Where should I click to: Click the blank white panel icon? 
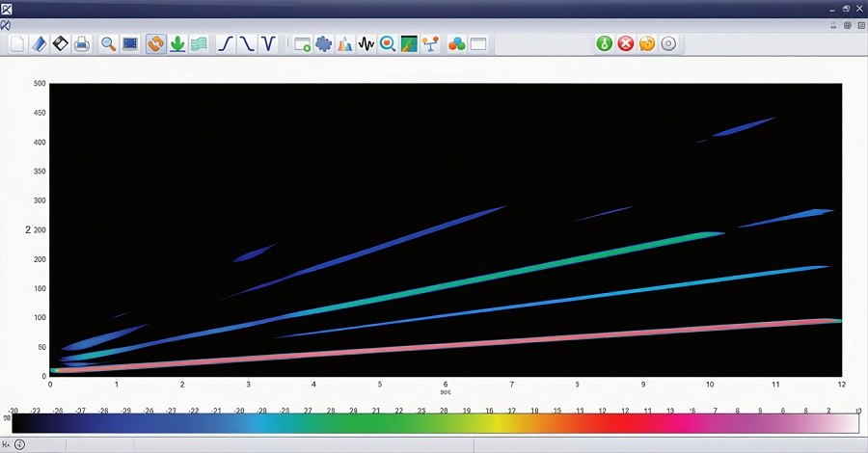(478, 43)
